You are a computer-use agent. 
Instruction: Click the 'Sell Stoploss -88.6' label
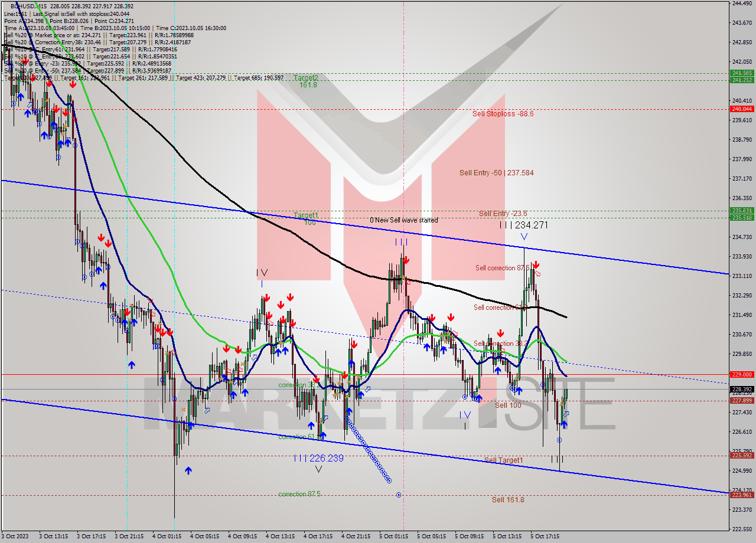[503, 113]
